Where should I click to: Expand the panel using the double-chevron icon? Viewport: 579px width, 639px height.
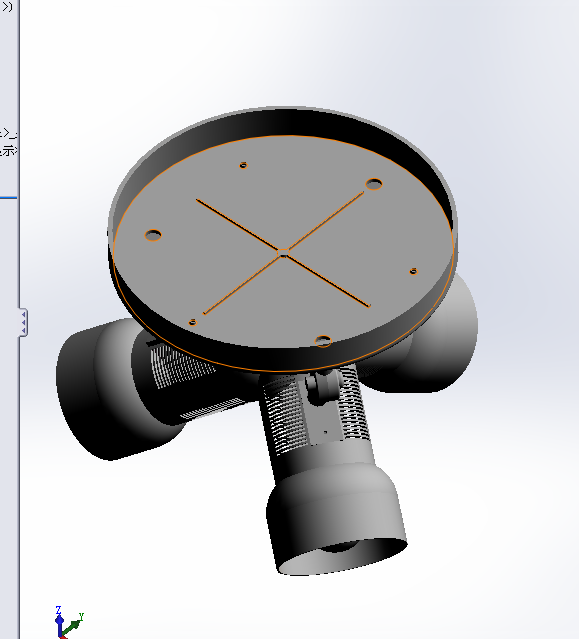coord(7,6)
